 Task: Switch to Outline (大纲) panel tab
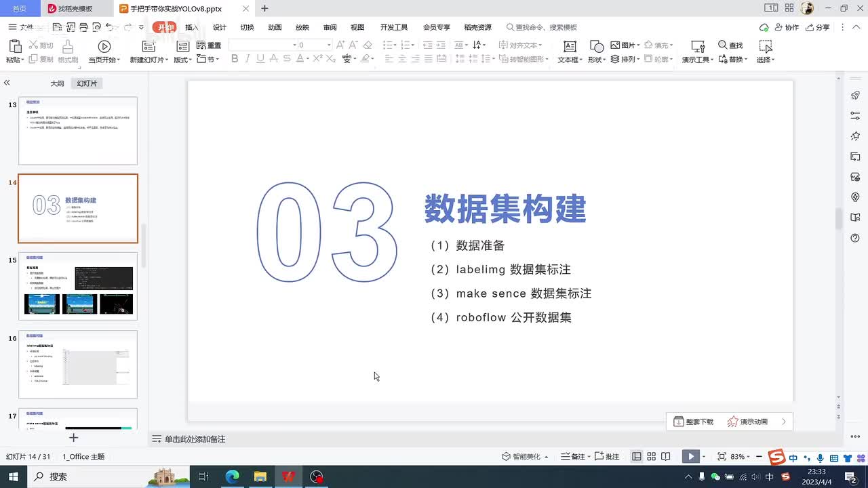coord(58,83)
